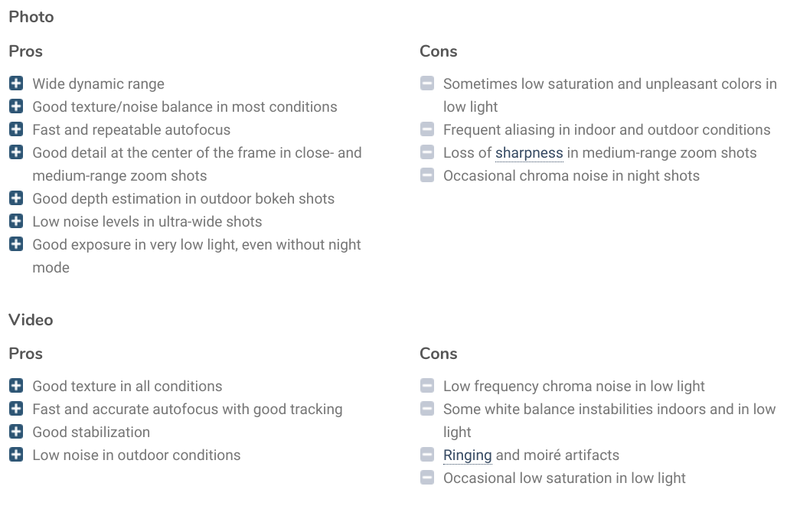Click plus icon beside Good texture in all conditions
Viewport: 800px width, 532px height.
[16, 386]
